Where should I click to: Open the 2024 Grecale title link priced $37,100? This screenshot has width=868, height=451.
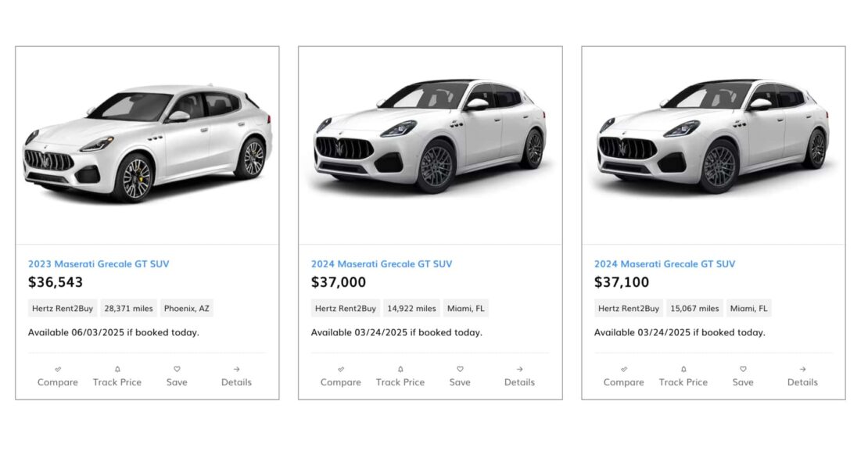(665, 264)
